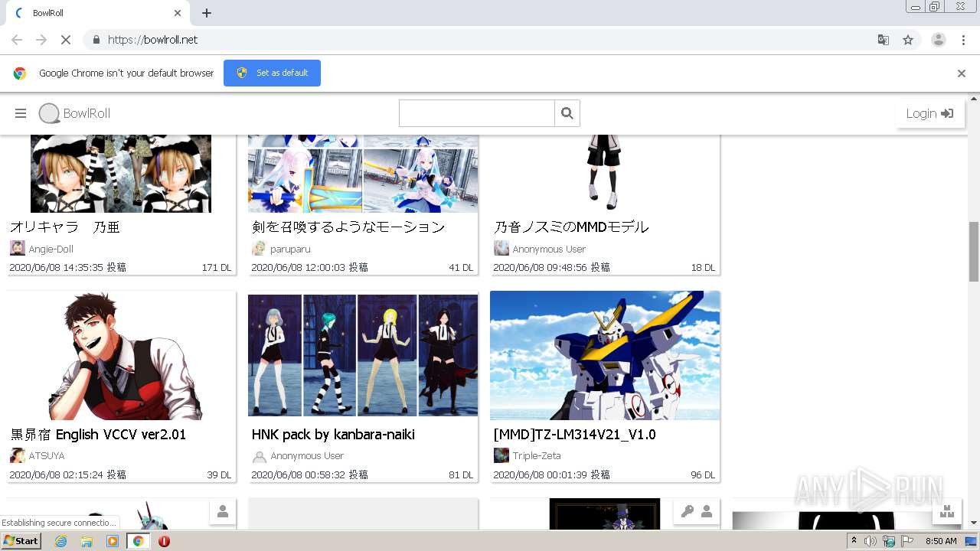Open the HNK pack thumbnail image
Image resolution: width=980 pixels, height=551 pixels.
(x=363, y=355)
